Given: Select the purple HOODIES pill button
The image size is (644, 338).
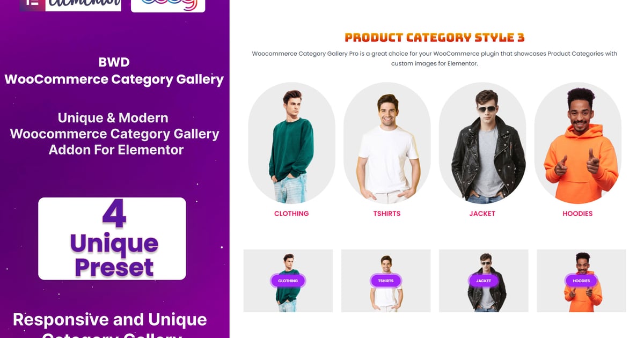Looking at the screenshot, I should click(x=581, y=281).
